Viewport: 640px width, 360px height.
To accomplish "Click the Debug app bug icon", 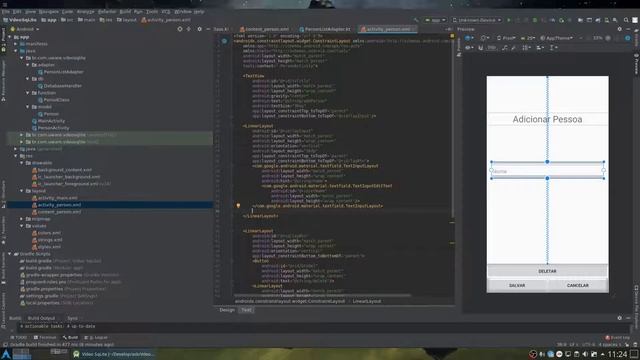I will click(535, 20).
